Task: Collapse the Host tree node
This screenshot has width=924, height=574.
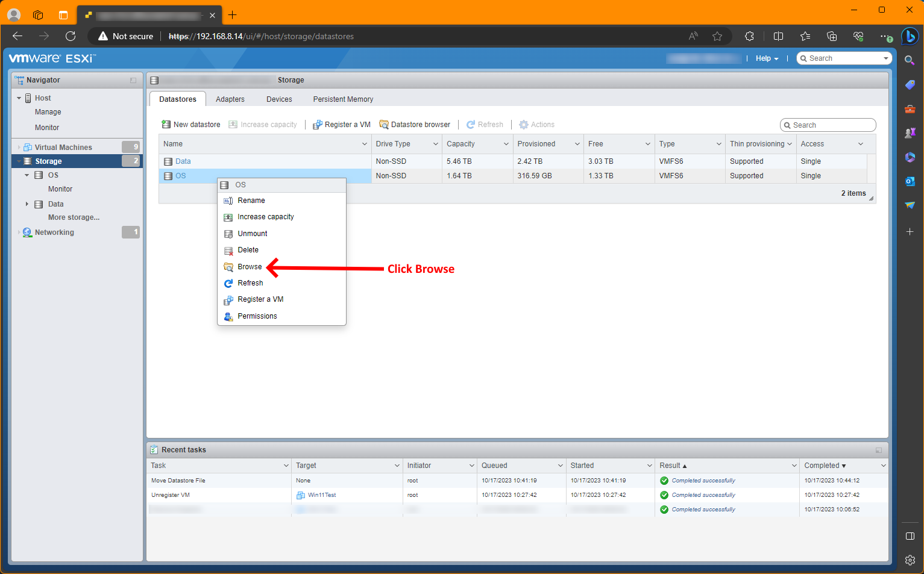Action: (x=19, y=98)
